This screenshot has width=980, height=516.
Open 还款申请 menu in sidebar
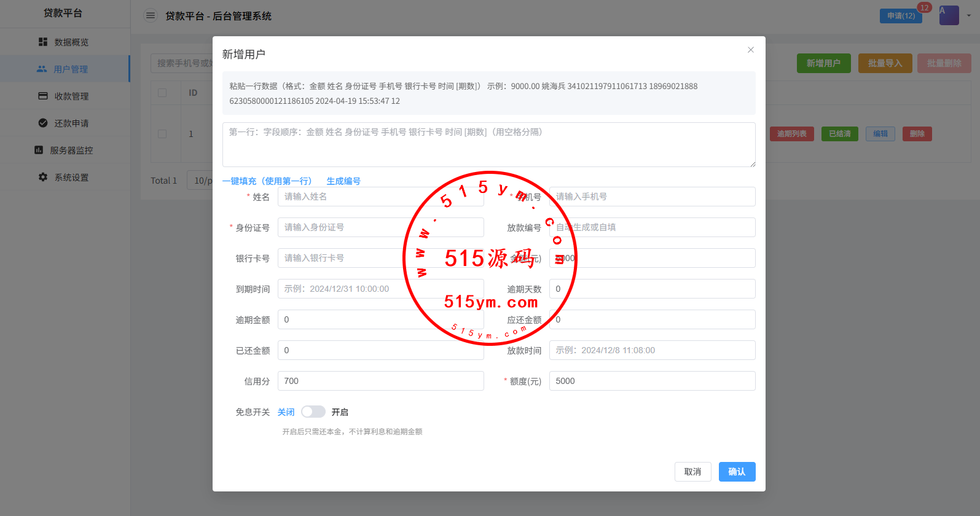pyautogui.click(x=71, y=123)
